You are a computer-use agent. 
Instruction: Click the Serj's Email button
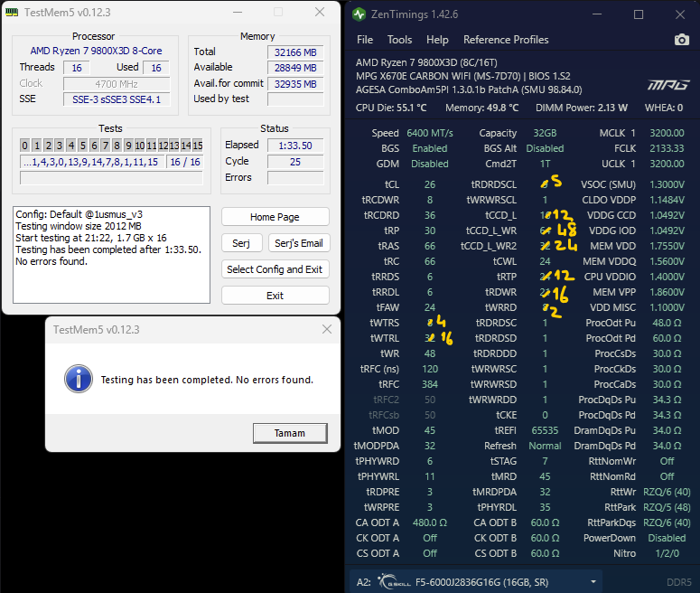pyautogui.click(x=299, y=243)
